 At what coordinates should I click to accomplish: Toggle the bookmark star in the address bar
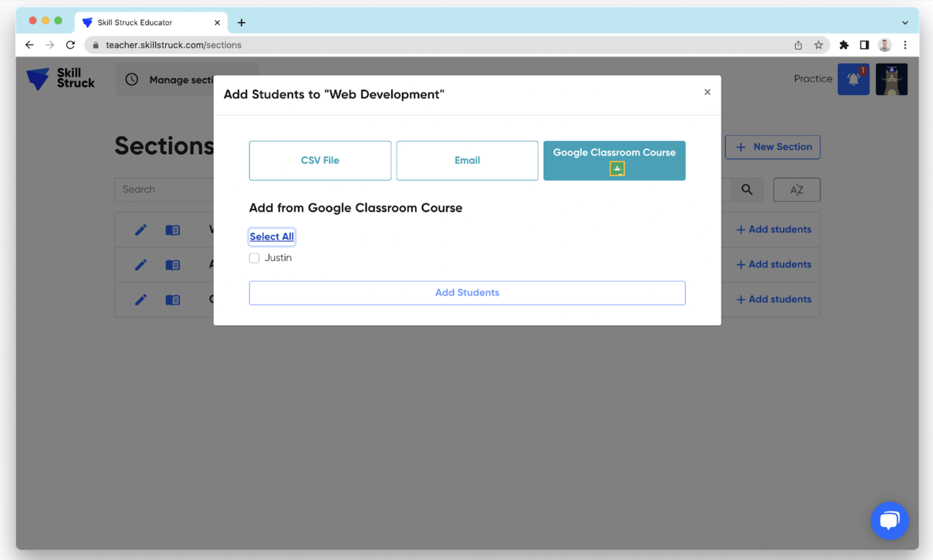click(x=819, y=45)
